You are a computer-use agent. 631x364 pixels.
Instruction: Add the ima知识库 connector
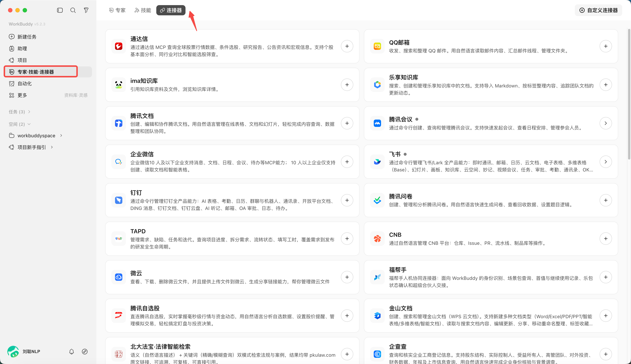(347, 85)
